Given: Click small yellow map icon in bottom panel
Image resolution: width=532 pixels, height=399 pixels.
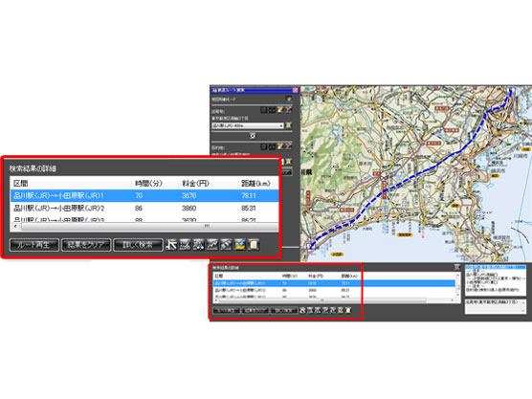Looking at the screenshot, I should coord(341,310).
